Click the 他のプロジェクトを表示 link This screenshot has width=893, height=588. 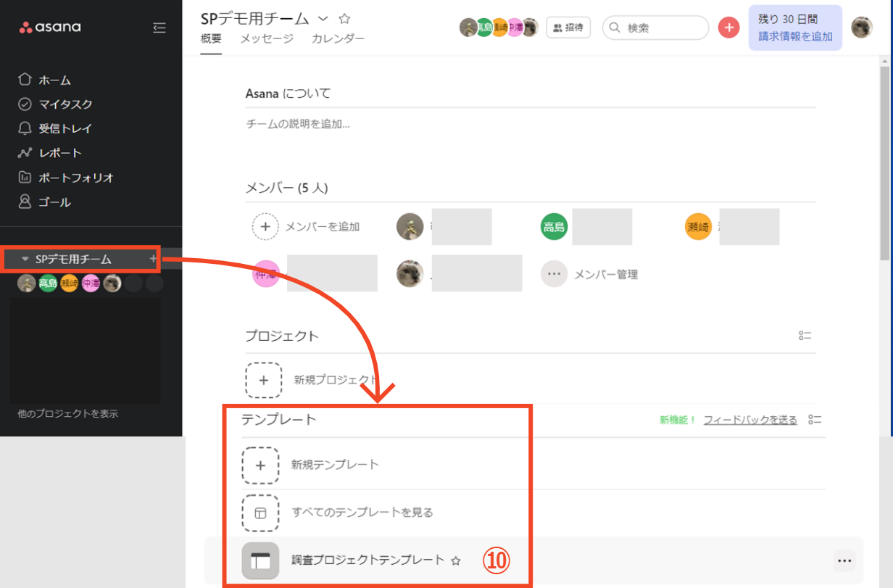pos(67,414)
